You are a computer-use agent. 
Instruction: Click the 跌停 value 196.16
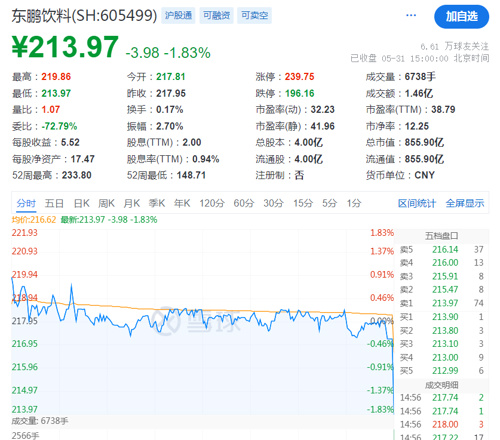(x=299, y=93)
